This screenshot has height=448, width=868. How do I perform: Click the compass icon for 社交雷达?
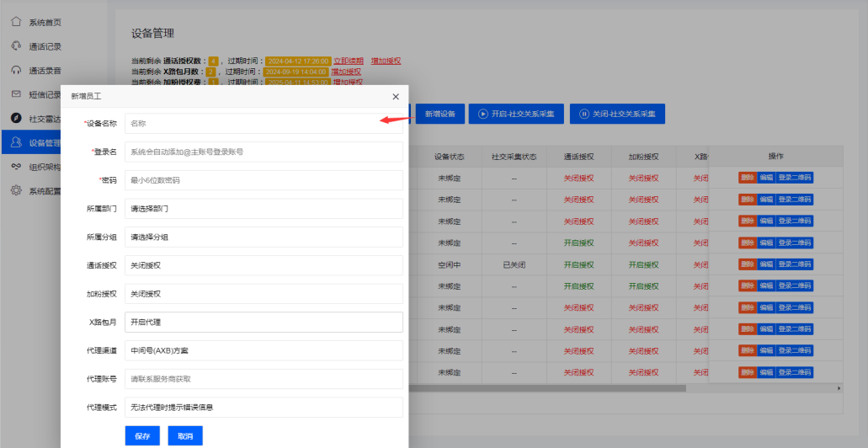[16, 119]
